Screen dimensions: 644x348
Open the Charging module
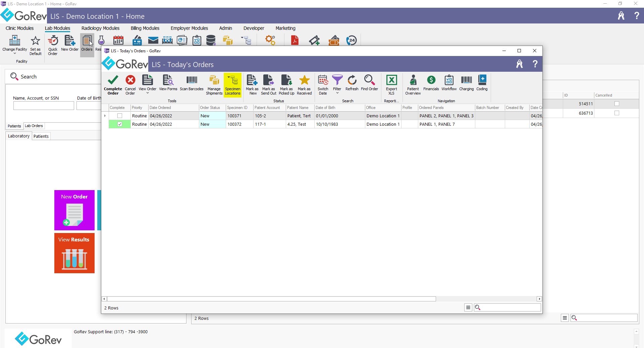click(x=466, y=83)
